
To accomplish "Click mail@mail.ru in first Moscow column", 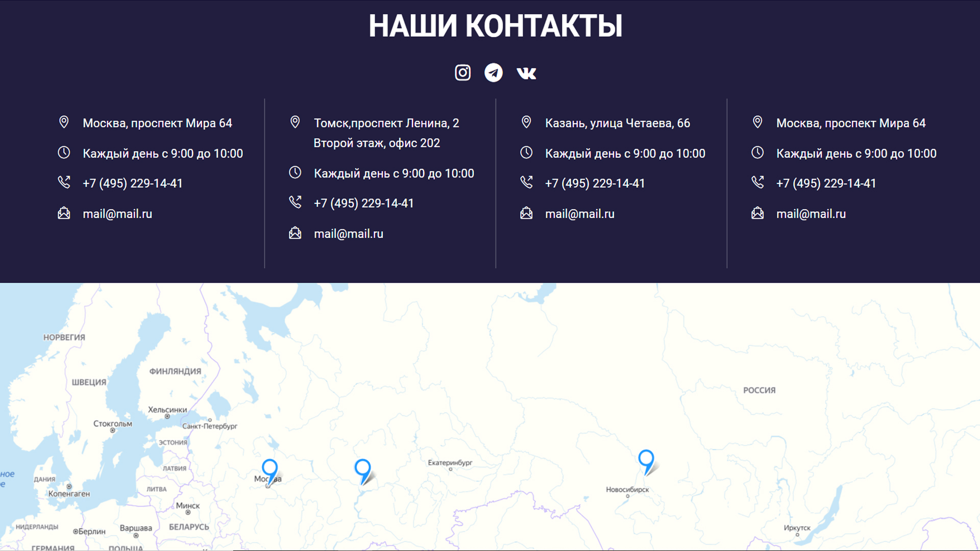I will (117, 214).
